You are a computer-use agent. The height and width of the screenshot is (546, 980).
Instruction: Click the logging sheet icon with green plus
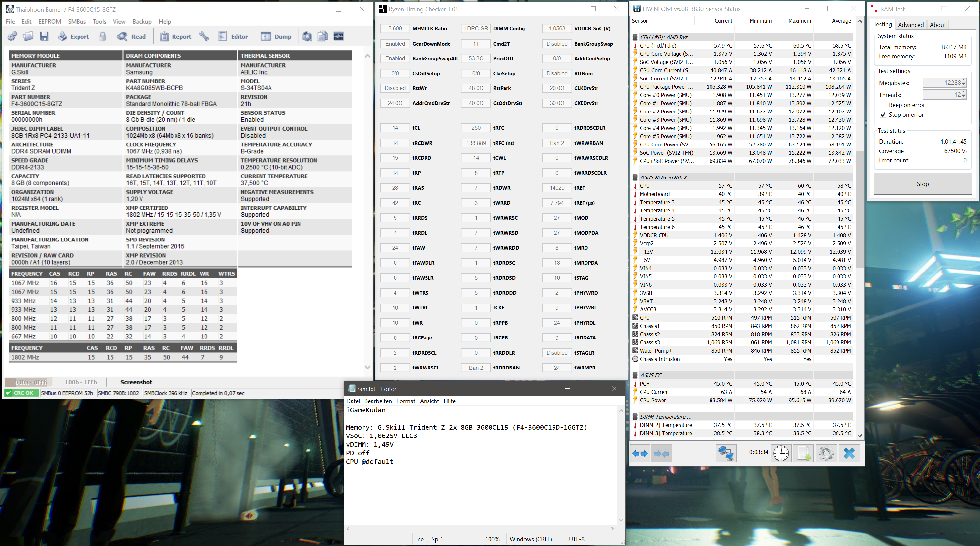(804, 453)
